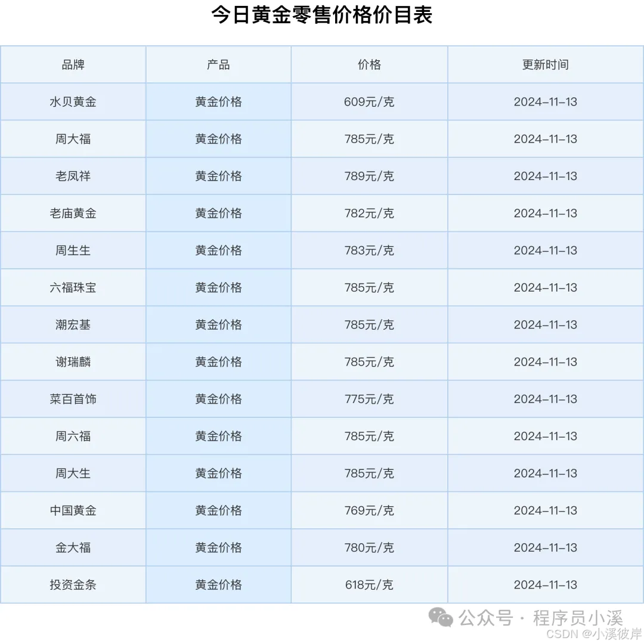
Task: Select 黄金价格 product cell in 水贝黄金 row
Action: pyautogui.click(x=218, y=102)
